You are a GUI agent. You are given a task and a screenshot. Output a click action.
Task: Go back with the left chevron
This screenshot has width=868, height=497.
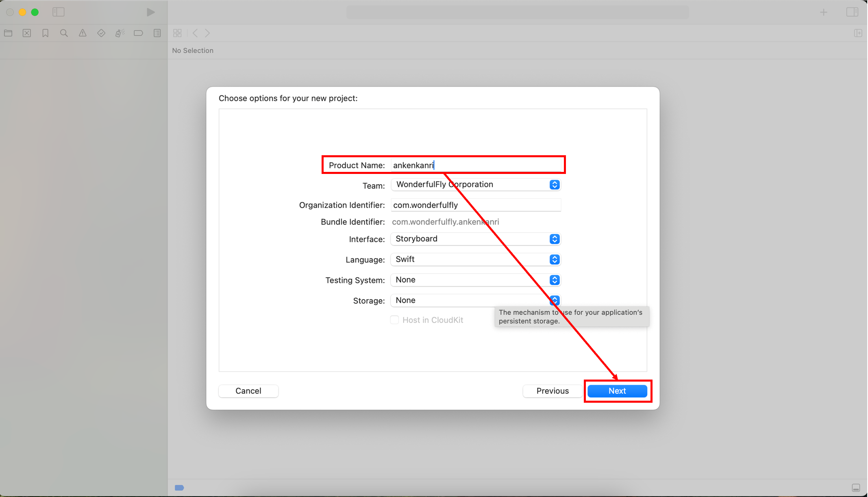coord(196,33)
